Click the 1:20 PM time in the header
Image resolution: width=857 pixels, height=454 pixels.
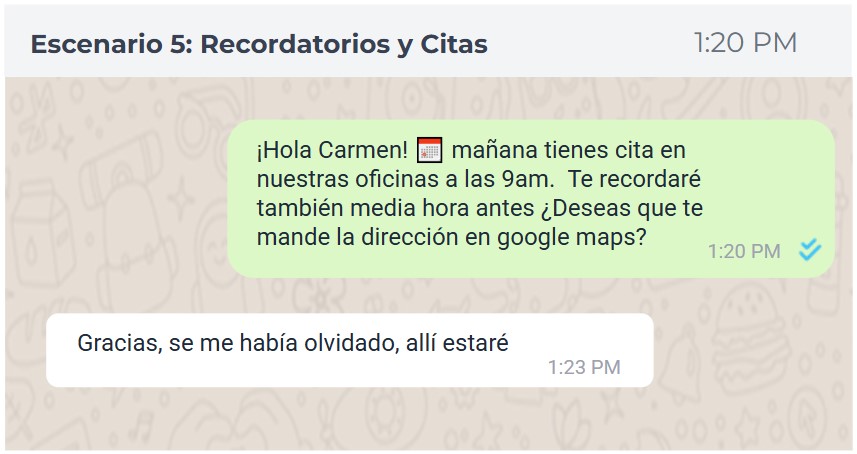(x=746, y=43)
